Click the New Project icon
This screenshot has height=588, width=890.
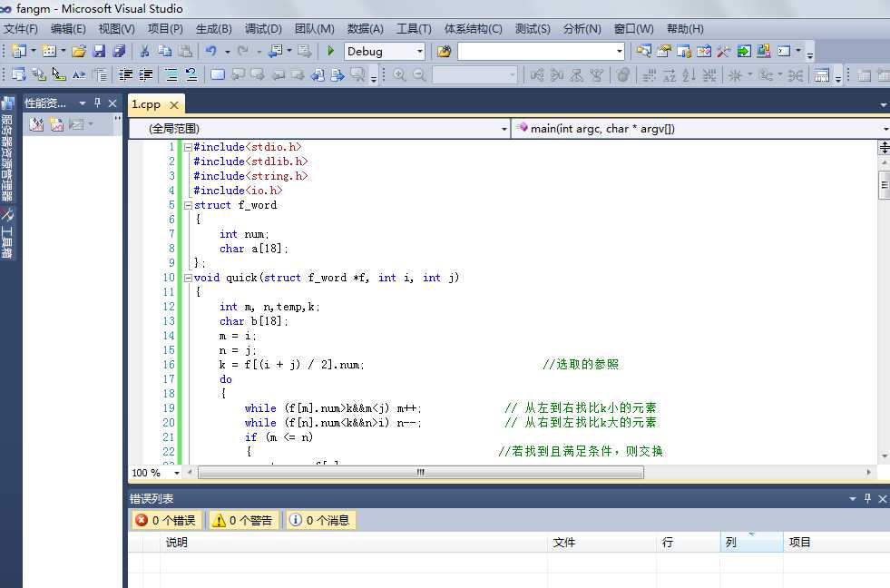(19, 51)
